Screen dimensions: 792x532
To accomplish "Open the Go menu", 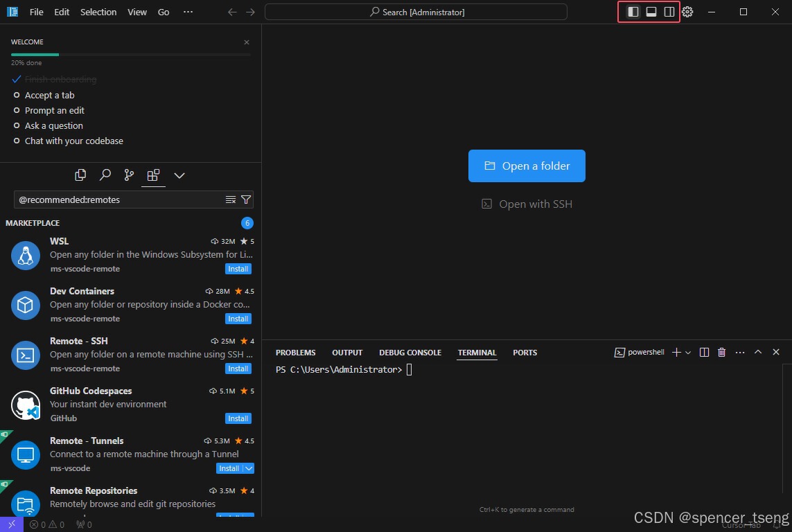I will (164, 12).
